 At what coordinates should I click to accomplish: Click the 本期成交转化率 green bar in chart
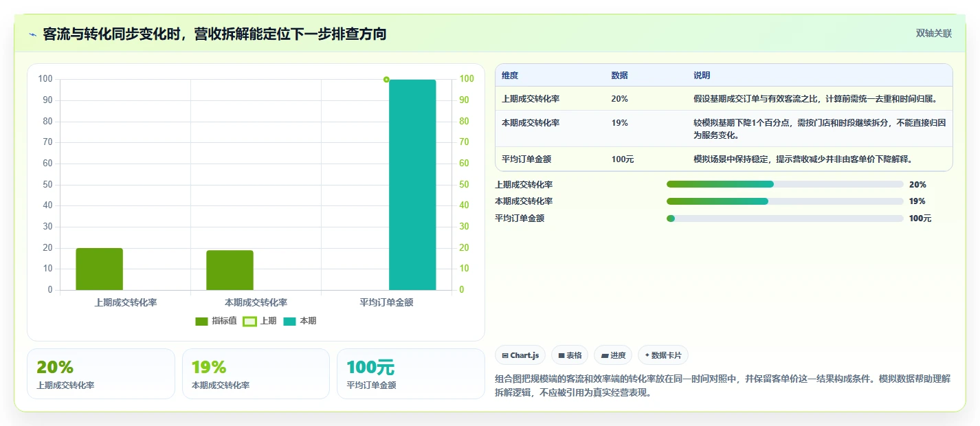[230, 270]
